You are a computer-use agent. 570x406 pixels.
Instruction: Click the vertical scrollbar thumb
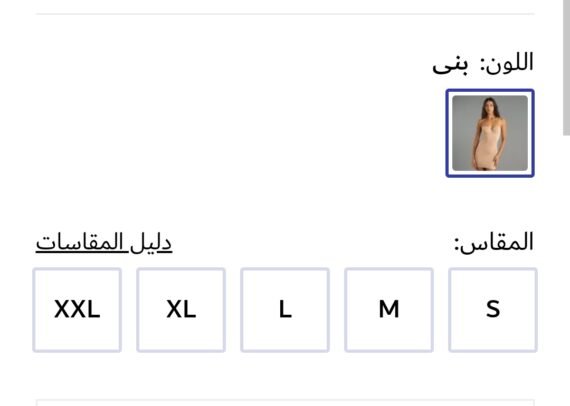tap(566, 67)
